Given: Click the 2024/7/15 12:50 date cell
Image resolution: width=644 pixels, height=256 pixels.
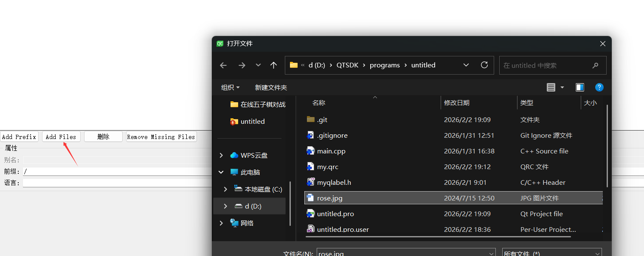Looking at the screenshot, I should (469, 198).
